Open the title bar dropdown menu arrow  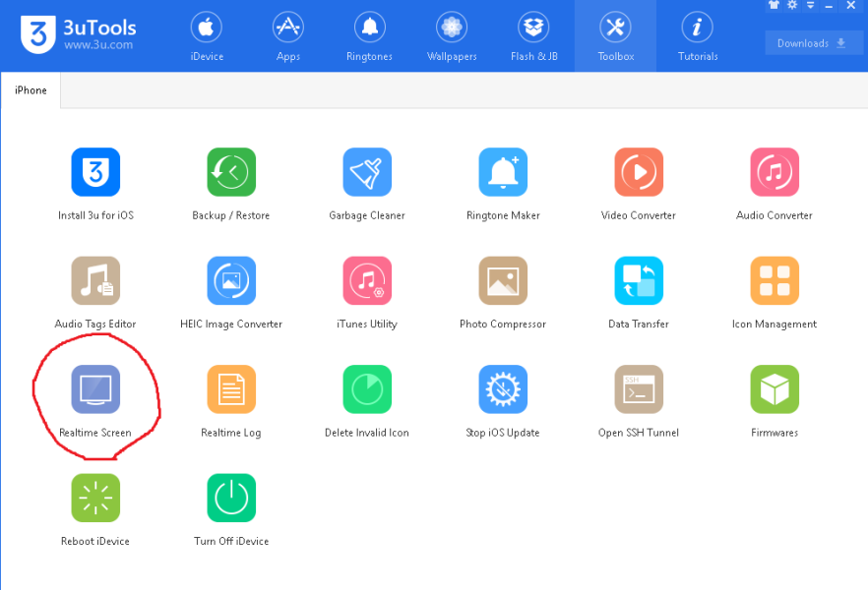tap(811, 6)
